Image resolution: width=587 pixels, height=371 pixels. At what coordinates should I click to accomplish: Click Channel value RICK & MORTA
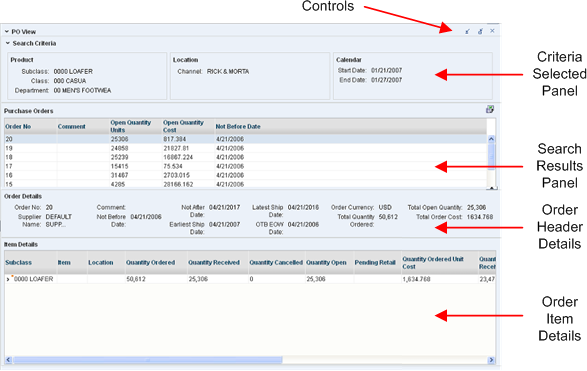pos(228,72)
